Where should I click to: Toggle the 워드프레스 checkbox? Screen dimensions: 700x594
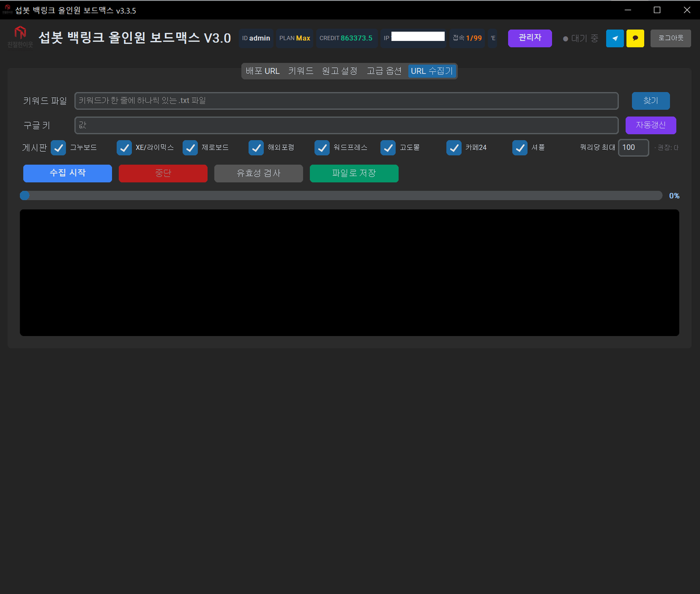322,148
